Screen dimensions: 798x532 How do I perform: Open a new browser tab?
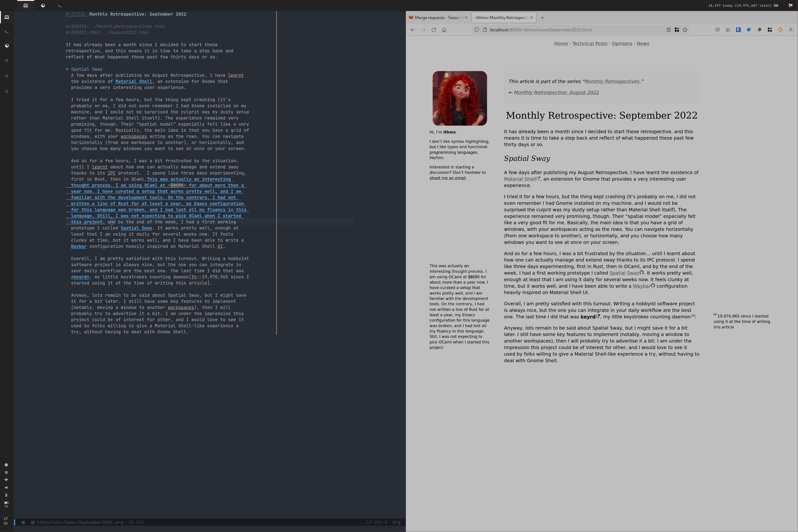coord(542,18)
